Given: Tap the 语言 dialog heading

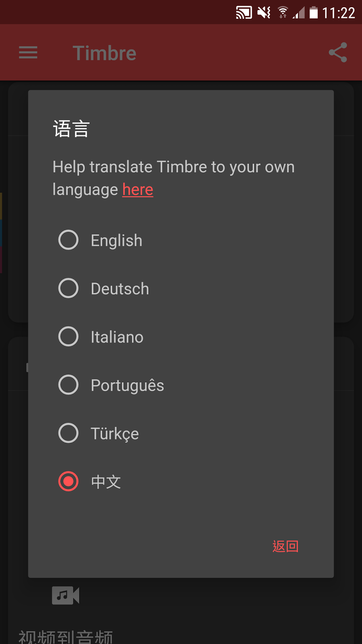Looking at the screenshot, I should point(71,129).
